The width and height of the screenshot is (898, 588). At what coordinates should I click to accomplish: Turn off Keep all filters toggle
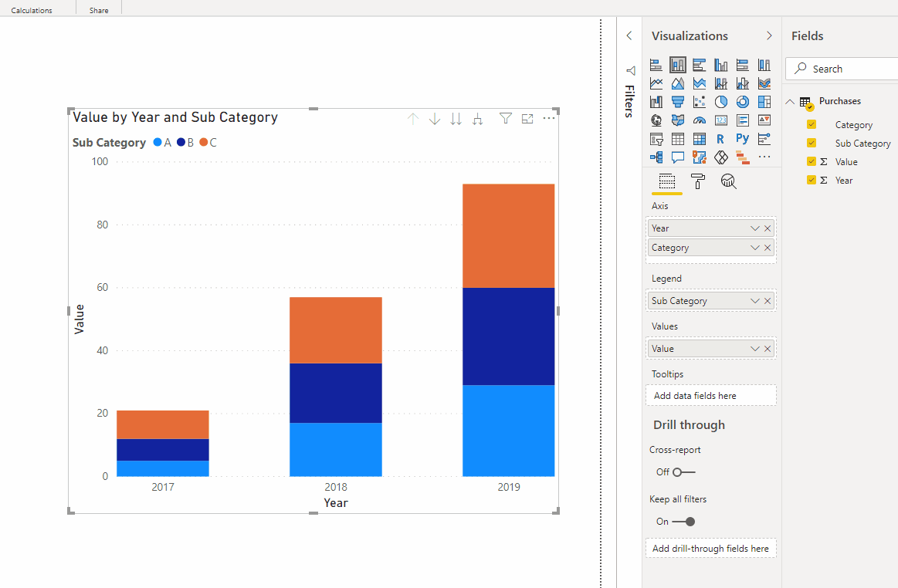coord(684,522)
